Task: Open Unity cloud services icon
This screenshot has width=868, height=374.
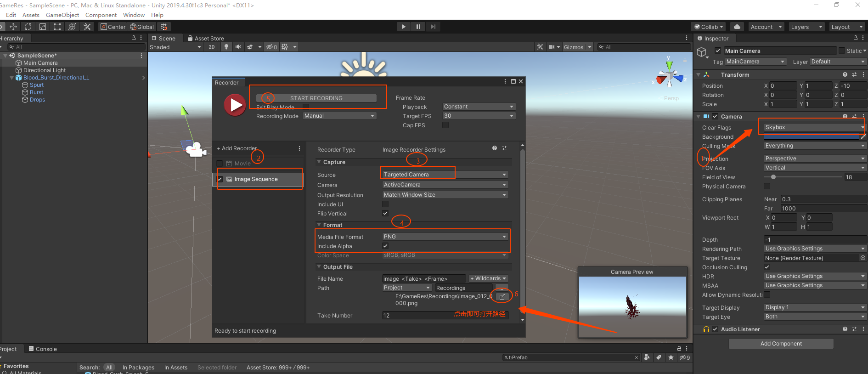Action: coord(737,27)
